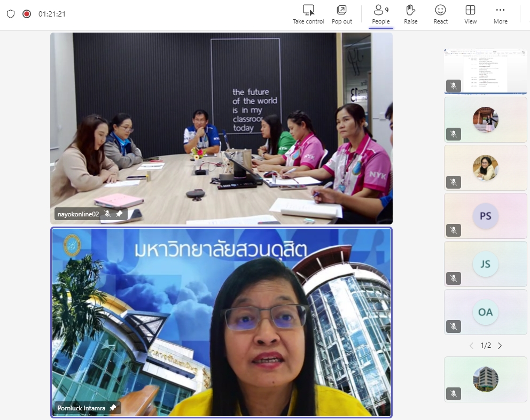Select the building avatar self tile

[485, 379]
